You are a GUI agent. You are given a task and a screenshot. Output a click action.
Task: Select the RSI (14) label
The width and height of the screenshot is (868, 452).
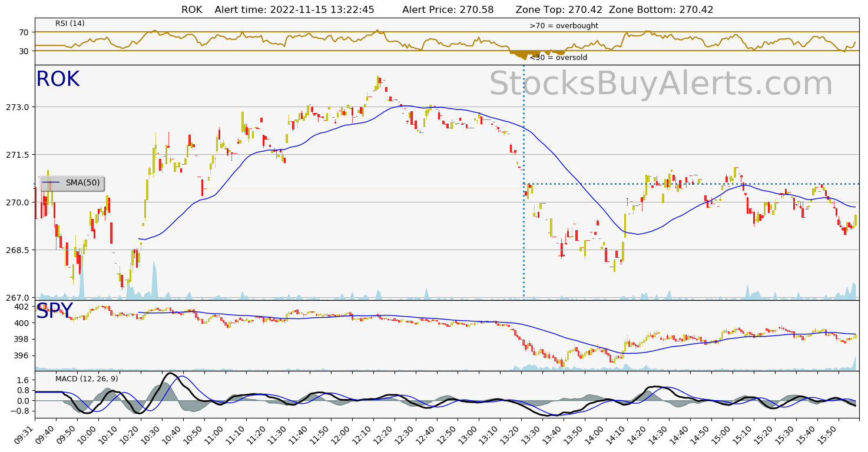click(x=70, y=24)
